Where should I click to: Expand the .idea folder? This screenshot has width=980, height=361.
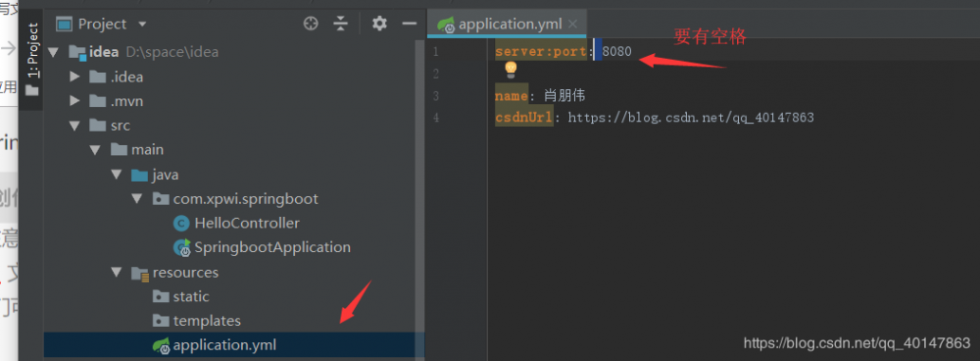[x=75, y=77]
